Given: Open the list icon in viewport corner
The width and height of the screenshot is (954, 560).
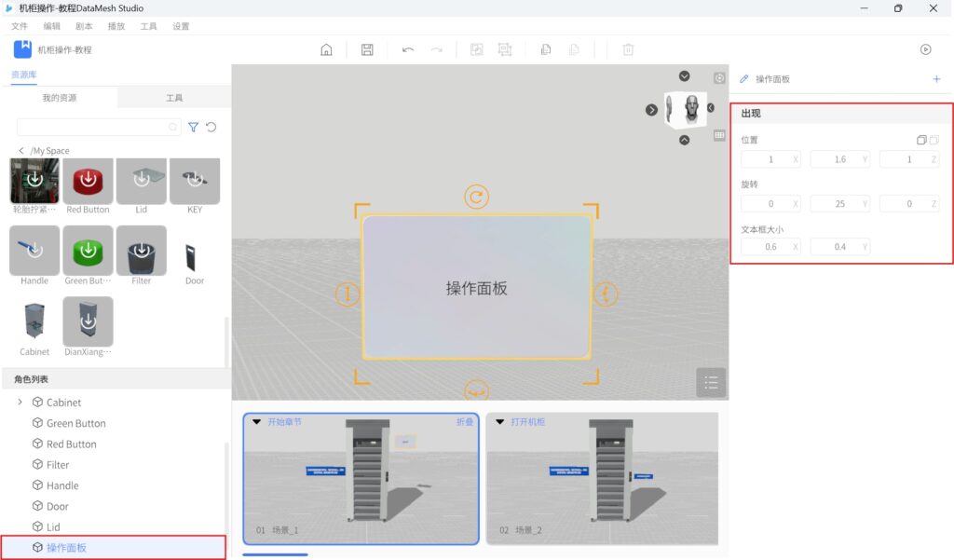Looking at the screenshot, I should pos(710,382).
